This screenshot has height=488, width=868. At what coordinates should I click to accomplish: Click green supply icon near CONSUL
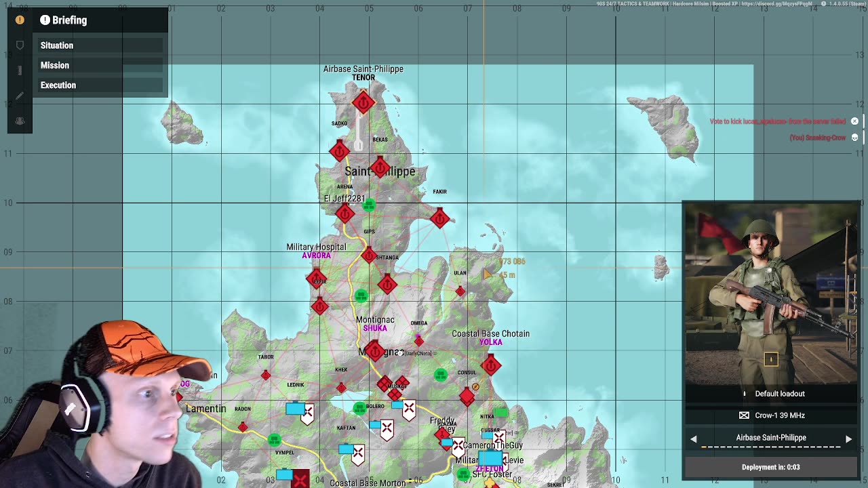[x=441, y=375]
